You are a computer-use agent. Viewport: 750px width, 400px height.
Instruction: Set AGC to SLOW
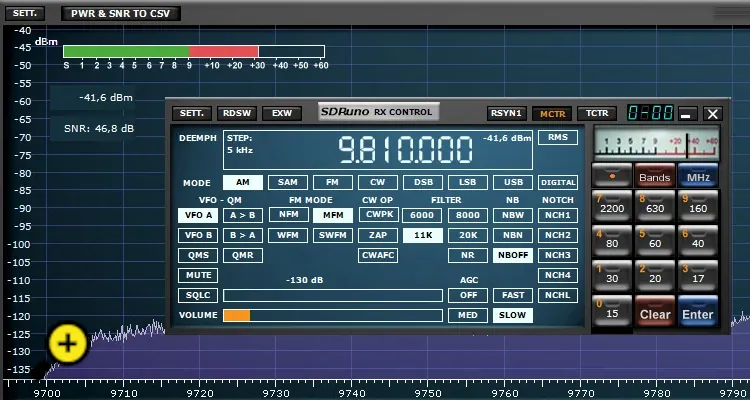pyautogui.click(x=513, y=316)
